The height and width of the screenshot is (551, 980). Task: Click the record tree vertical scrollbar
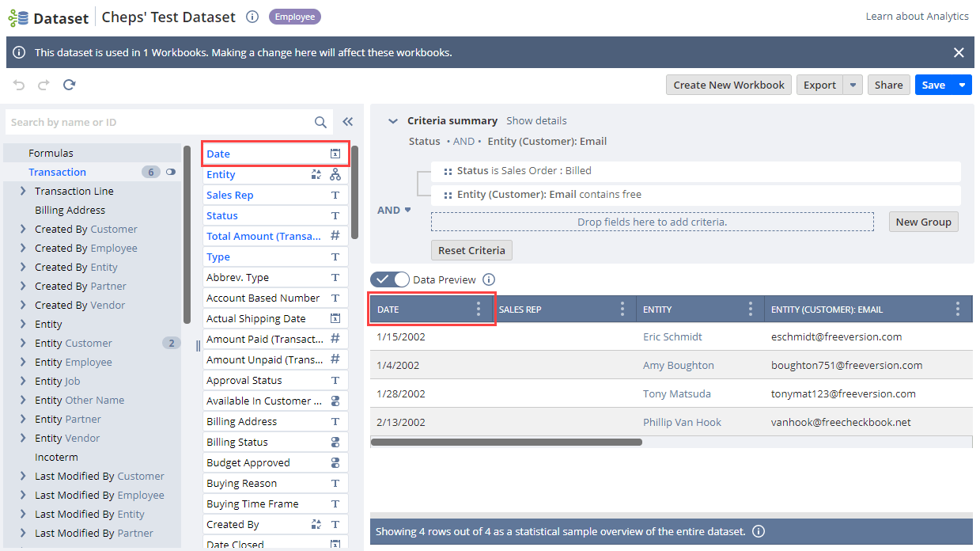point(187,234)
